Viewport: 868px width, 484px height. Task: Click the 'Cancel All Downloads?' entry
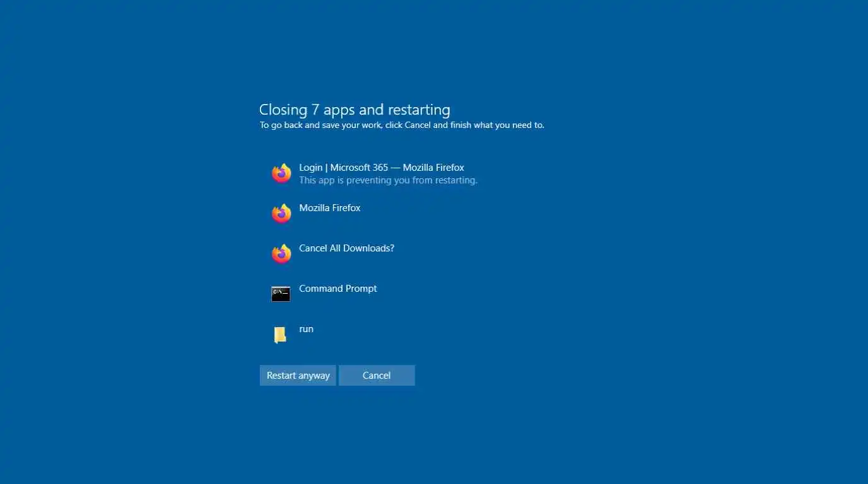click(346, 248)
